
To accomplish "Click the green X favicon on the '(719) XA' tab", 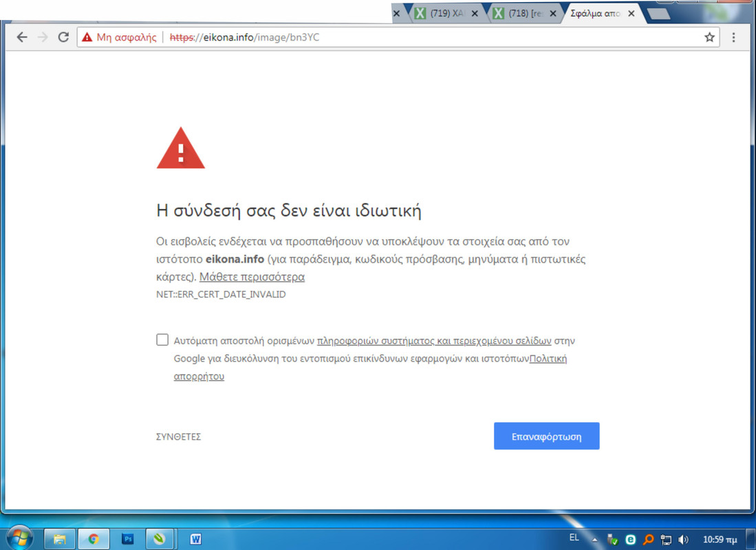I will click(x=420, y=13).
